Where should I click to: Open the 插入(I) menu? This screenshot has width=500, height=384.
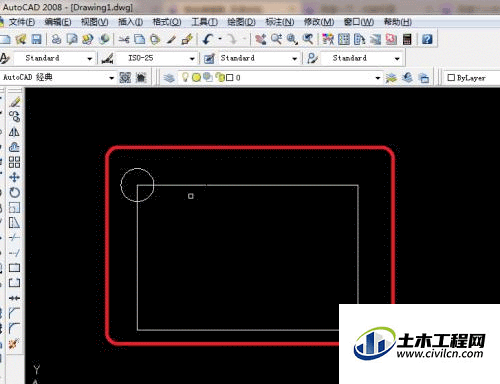click(130, 22)
